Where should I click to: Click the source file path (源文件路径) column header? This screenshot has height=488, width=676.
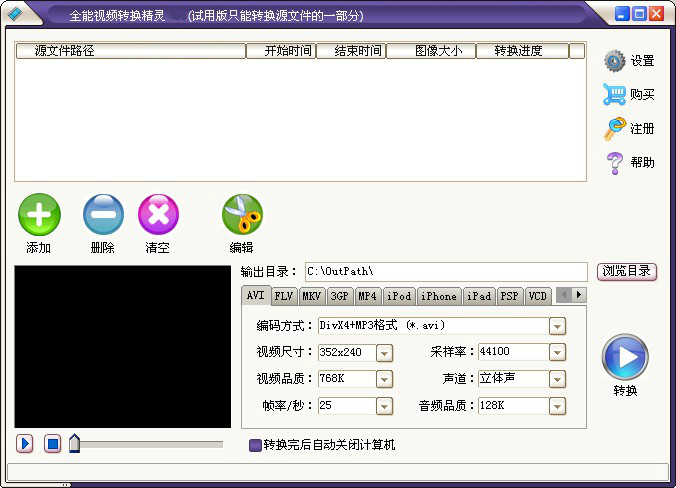point(131,51)
